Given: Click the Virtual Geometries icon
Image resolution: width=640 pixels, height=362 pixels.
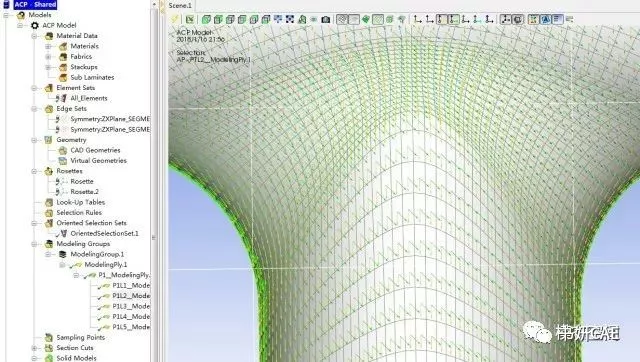Looking at the screenshot, I should (63, 161).
